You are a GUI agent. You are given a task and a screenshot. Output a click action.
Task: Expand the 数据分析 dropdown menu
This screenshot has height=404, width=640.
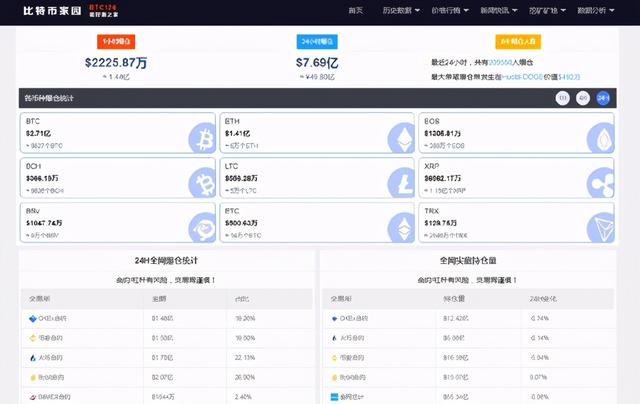point(596,11)
